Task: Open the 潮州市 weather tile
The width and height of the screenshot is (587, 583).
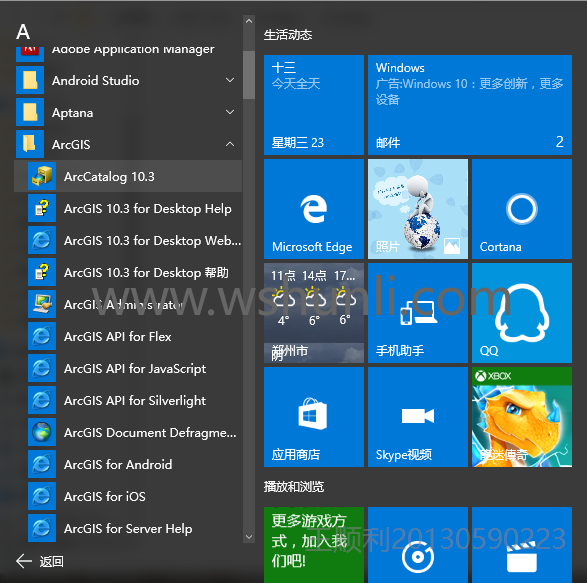Action: [314, 313]
